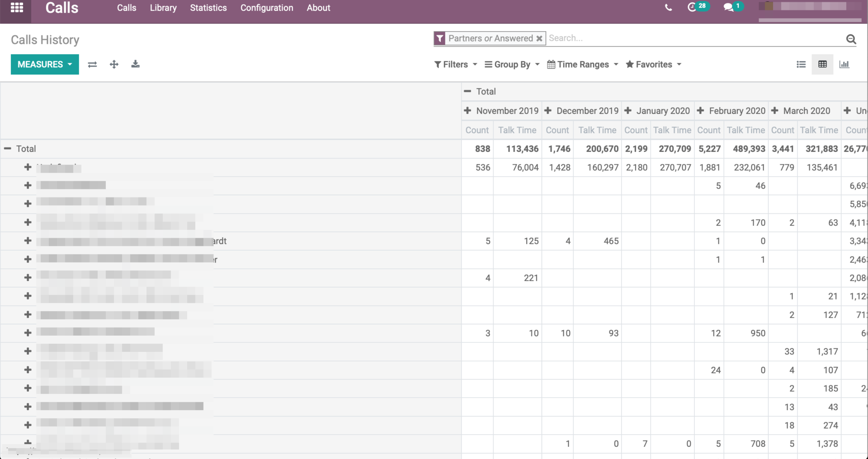Click the Calls History breadcrumb title
Image resolution: width=868 pixels, height=459 pixels.
[x=45, y=40]
